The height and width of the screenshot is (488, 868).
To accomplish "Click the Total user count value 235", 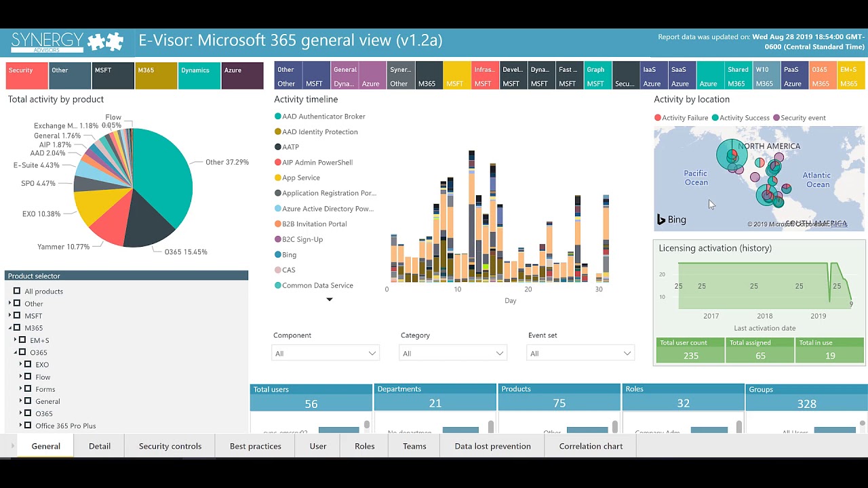I will coord(691,355).
